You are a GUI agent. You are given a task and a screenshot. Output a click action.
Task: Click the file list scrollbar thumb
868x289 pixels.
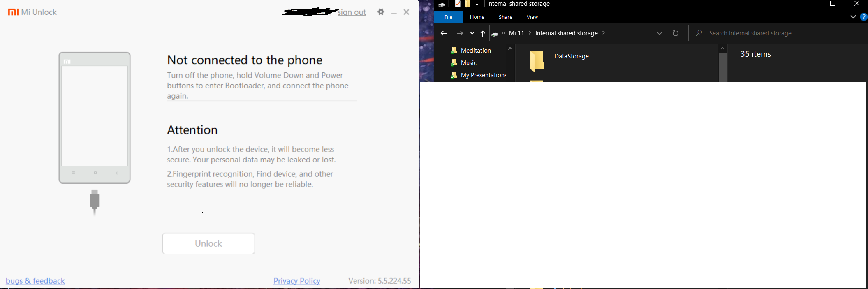tap(722, 67)
